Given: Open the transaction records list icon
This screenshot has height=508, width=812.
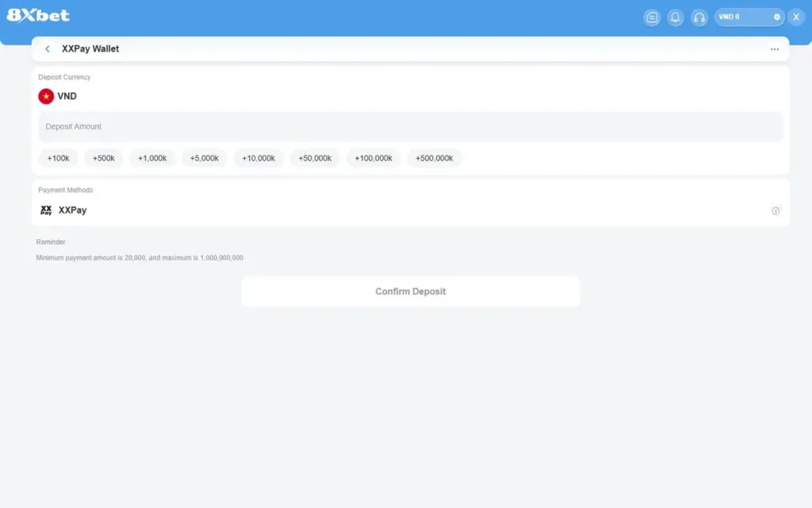Looking at the screenshot, I should click(652, 17).
